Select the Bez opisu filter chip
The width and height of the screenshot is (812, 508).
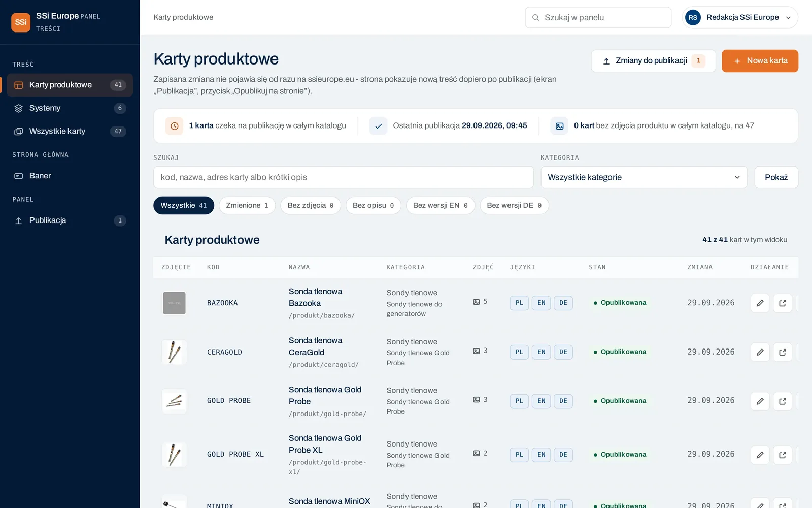(374, 205)
